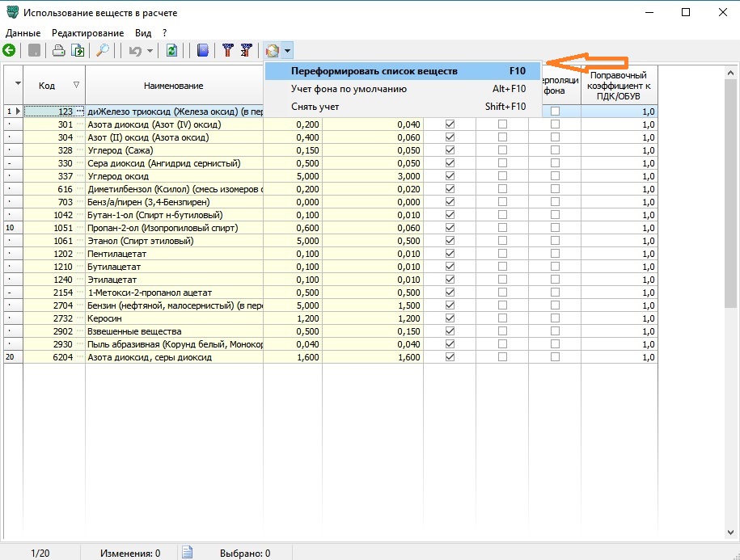Click the printer icon in toolbar
This screenshot has width=740, height=560.
(59, 51)
